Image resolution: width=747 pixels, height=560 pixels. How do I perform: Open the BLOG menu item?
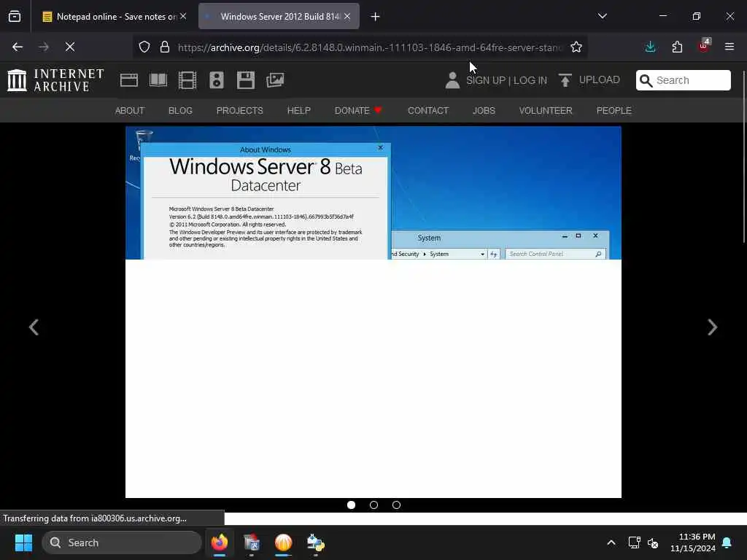coord(181,111)
